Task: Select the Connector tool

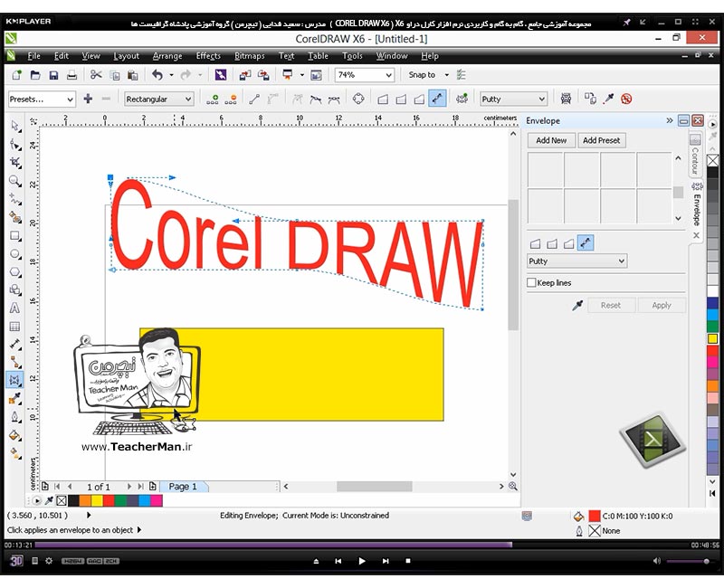Action: coord(14,363)
